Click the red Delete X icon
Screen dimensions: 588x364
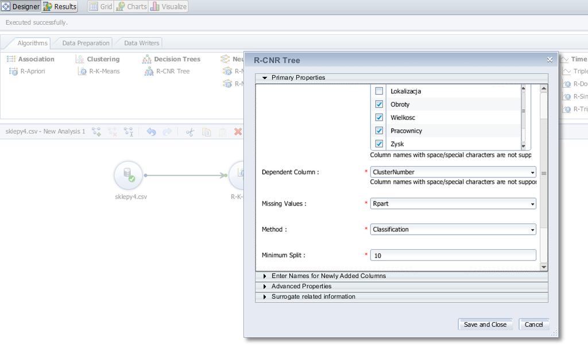point(238,131)
